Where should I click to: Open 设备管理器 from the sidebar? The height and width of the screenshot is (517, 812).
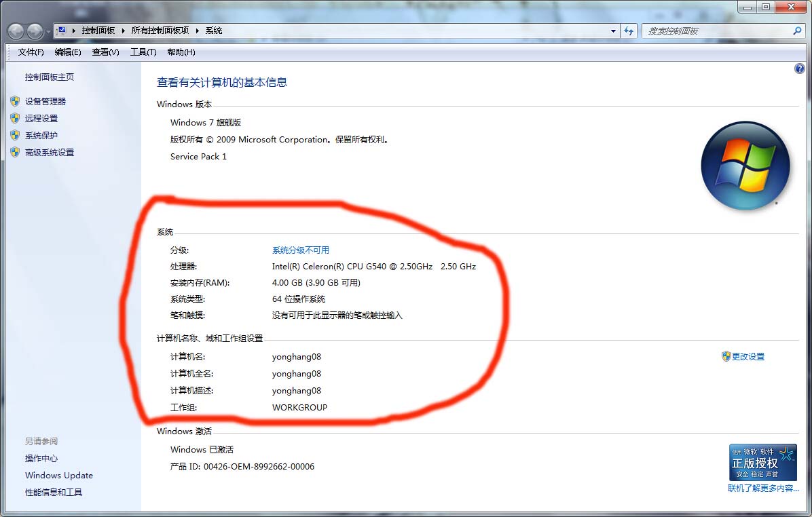click(x=45, y=102)
